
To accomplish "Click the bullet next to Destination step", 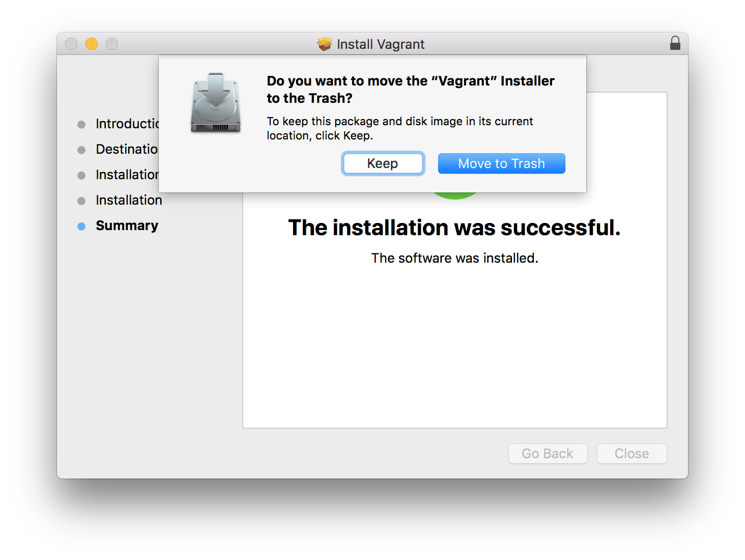I will (82, 150).
